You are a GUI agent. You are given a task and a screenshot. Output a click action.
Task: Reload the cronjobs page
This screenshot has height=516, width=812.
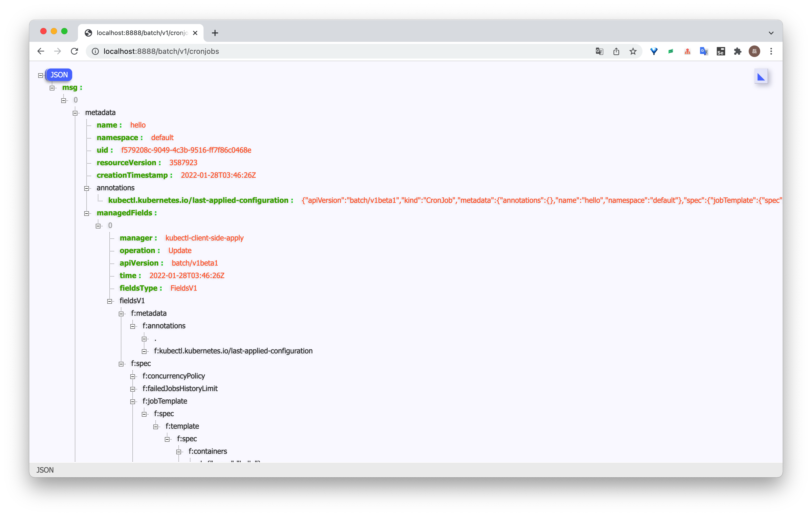coord(75,51)
